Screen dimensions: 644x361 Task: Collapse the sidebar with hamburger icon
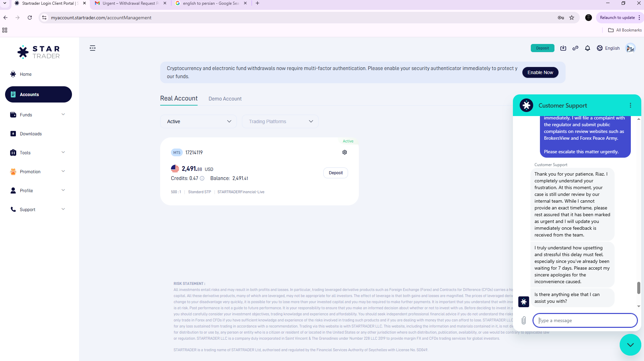click(x=93, y=48)
